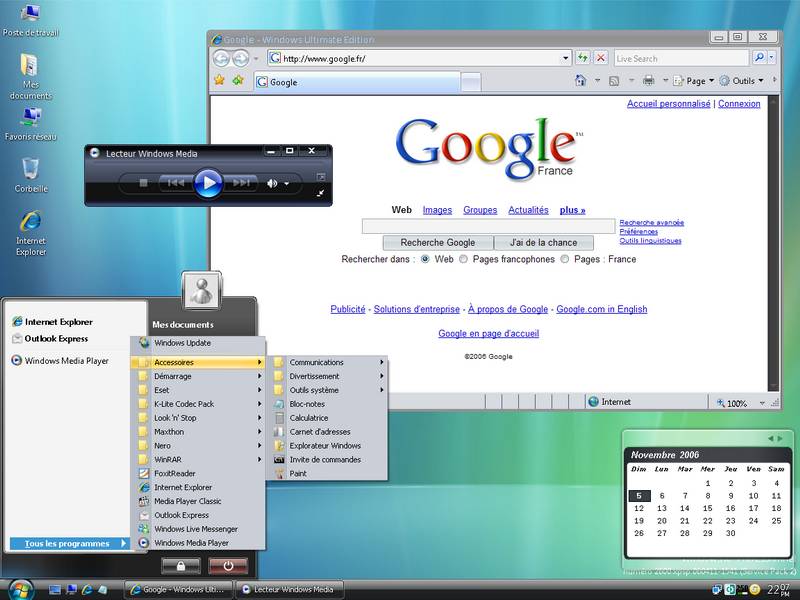
Task: Open Paint from Accessoires menu
Action: pos(330,473)
